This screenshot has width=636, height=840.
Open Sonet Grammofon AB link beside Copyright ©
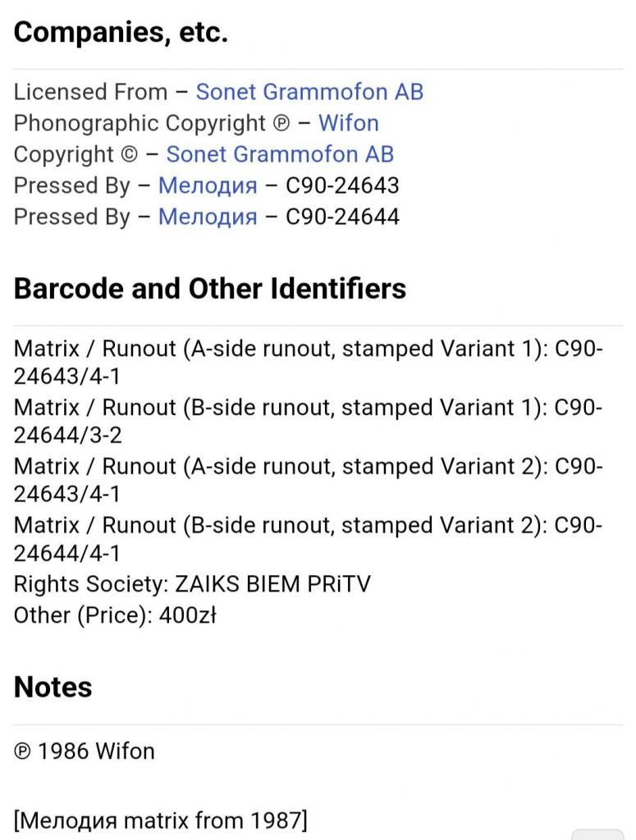pos(280,153)
